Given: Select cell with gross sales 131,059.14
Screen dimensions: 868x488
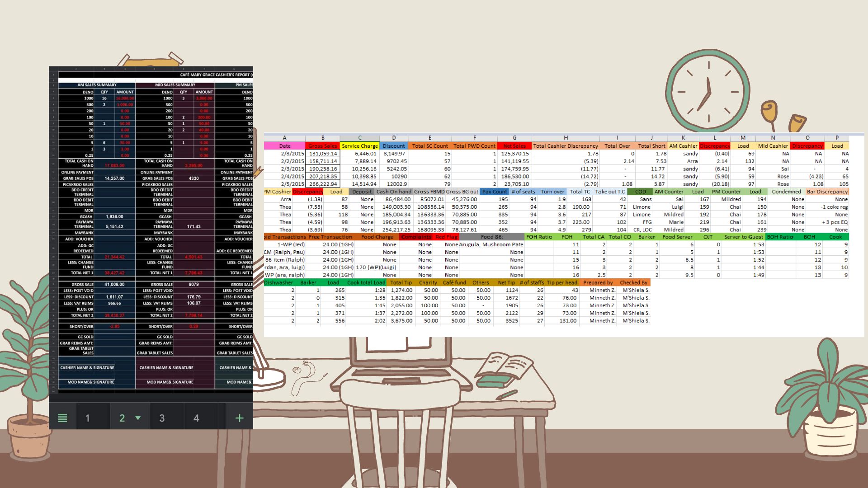Looking at the screenshot, I should point(323,154).
